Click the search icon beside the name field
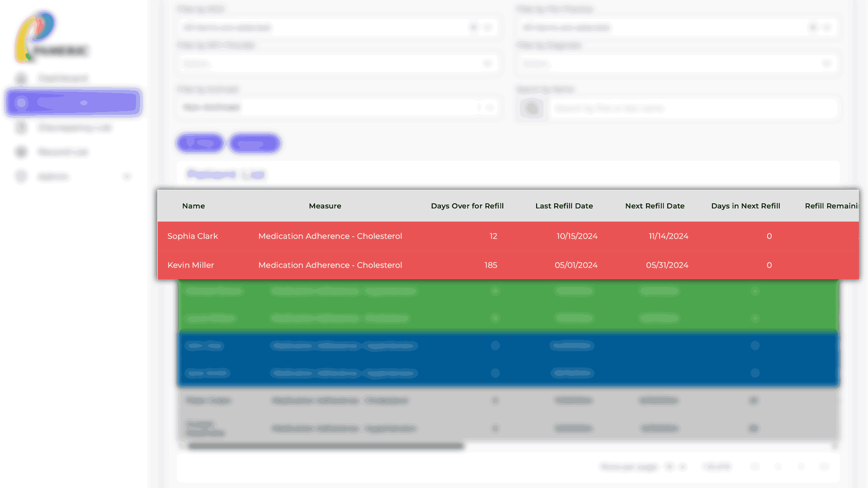Image resolution: width=868 pixels, height=488 pixels. point(532,108)
